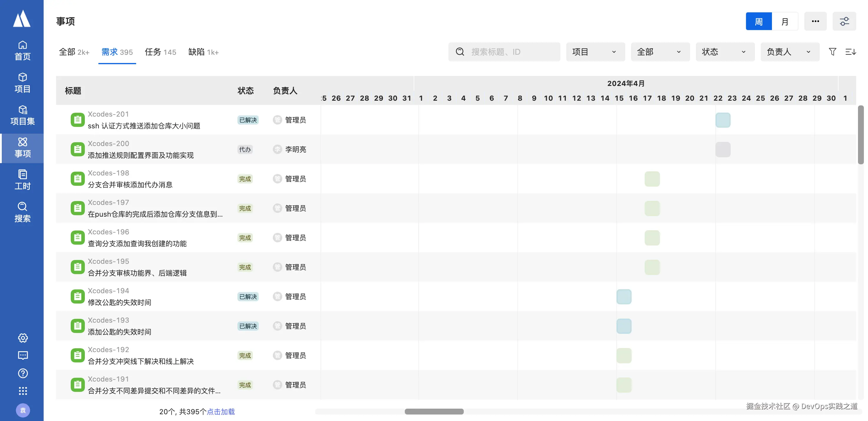Click the 点击加载 load more link
Image resolution: width=868 pixels, height=421 pixels.
click(x=221, y=412)
